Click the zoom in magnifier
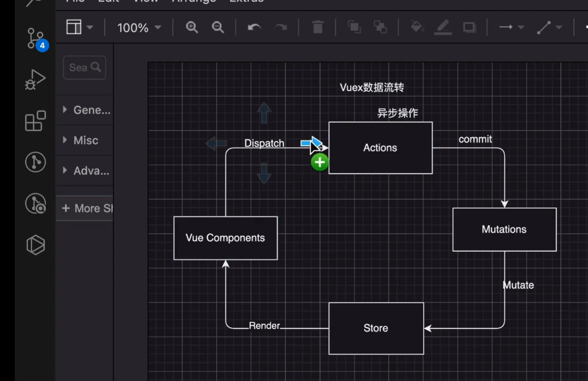588x381 pixels. pyautogui.click(x=192, y=27)
